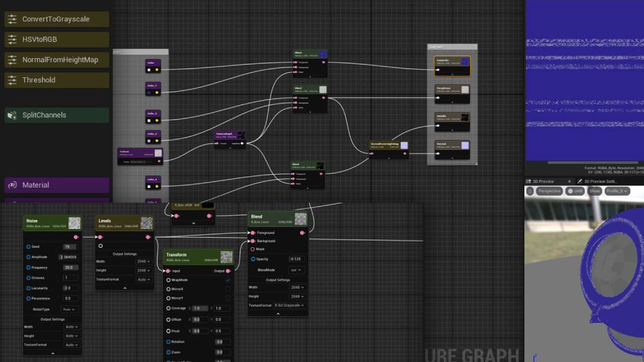The height and width of the screenshot is (362, 644).
Task: Select the HSVtoRGB palette node
Action: [57, 39]
